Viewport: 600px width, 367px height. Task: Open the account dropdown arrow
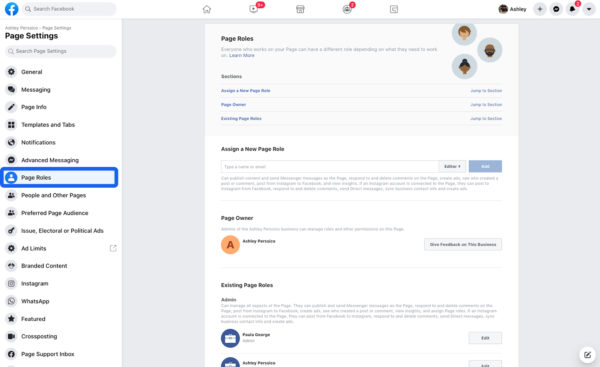[589, 9]
